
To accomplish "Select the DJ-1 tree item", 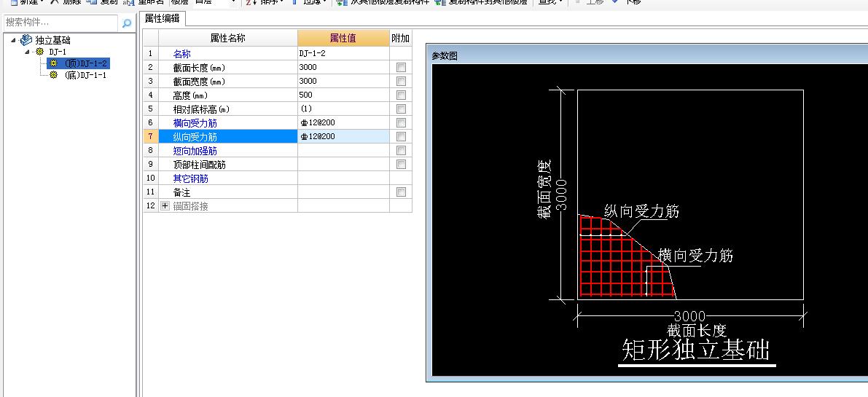I will tap(58, 52).
